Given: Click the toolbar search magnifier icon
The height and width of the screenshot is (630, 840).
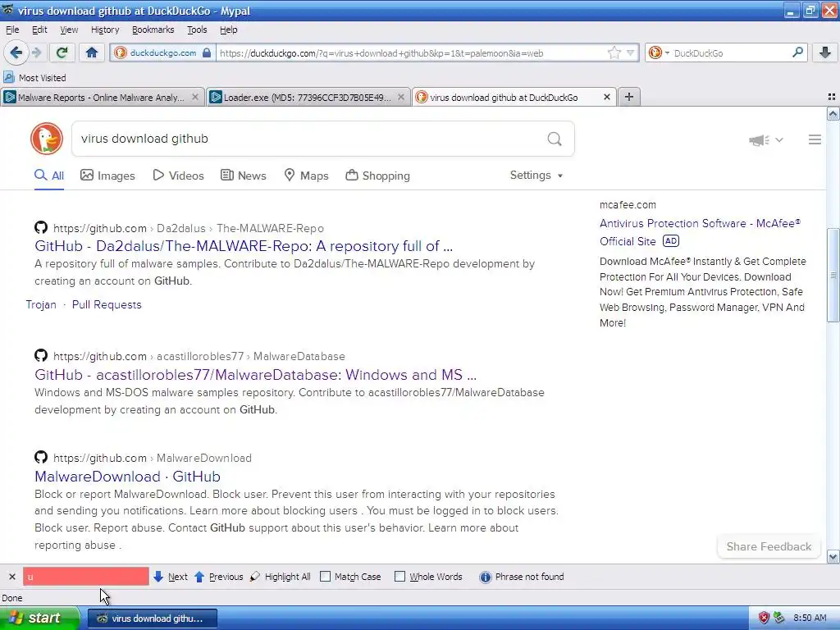Looking at the screenshot, I should pos(797,52).
